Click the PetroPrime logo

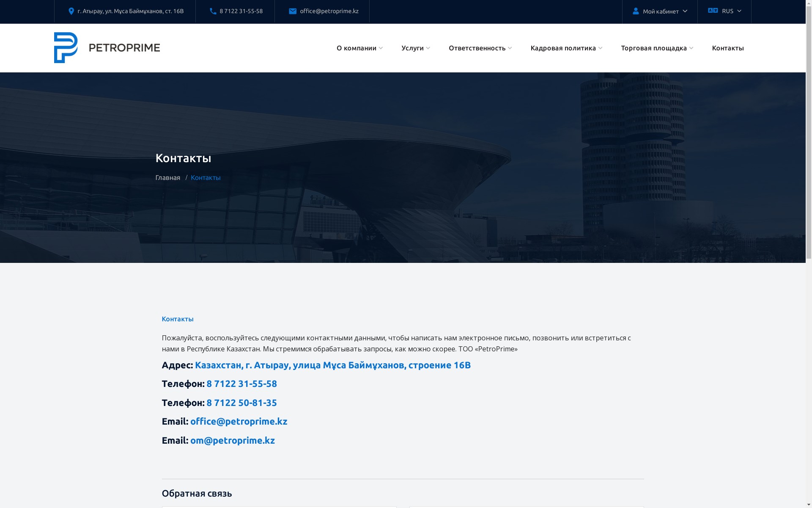(107, 48)
